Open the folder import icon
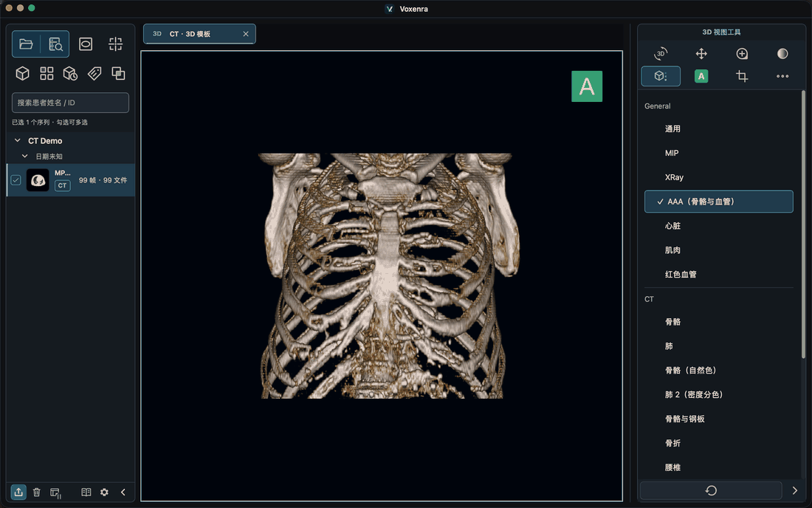 [26, 44]
